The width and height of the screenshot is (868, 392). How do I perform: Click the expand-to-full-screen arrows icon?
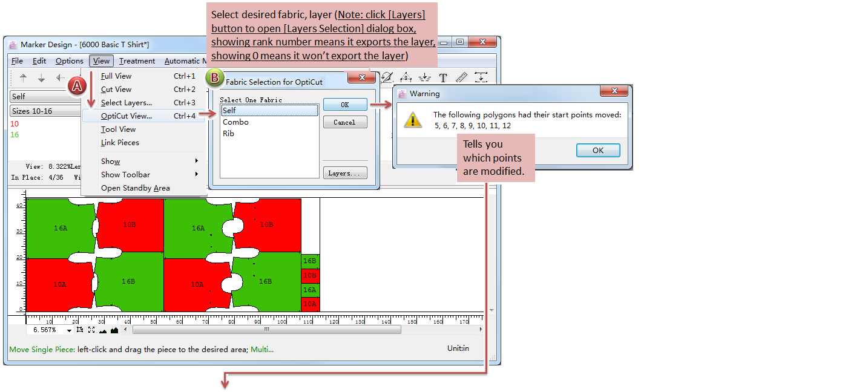coord(91,330)
